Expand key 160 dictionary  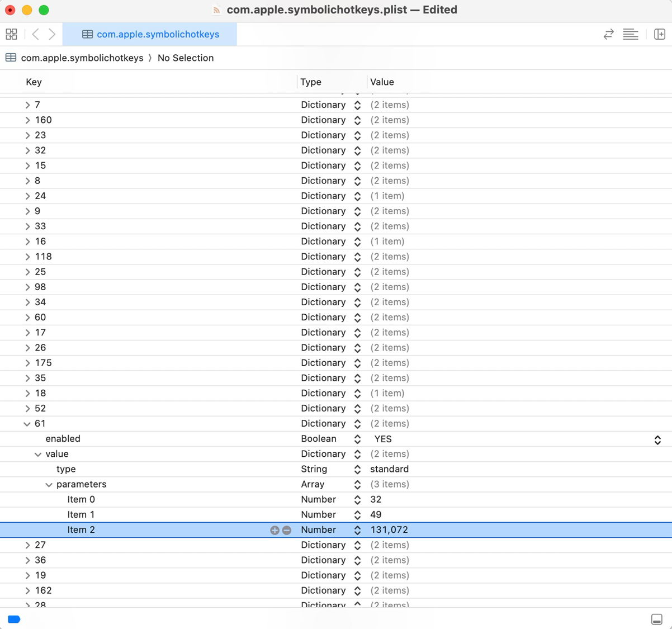click(27, 120)
